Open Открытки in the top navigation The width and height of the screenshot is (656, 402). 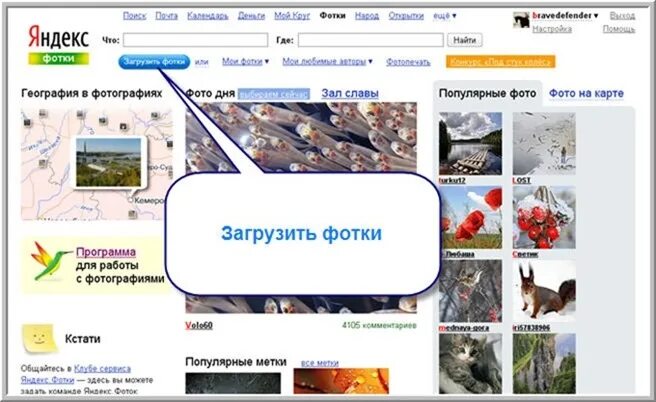click(406, 16)
